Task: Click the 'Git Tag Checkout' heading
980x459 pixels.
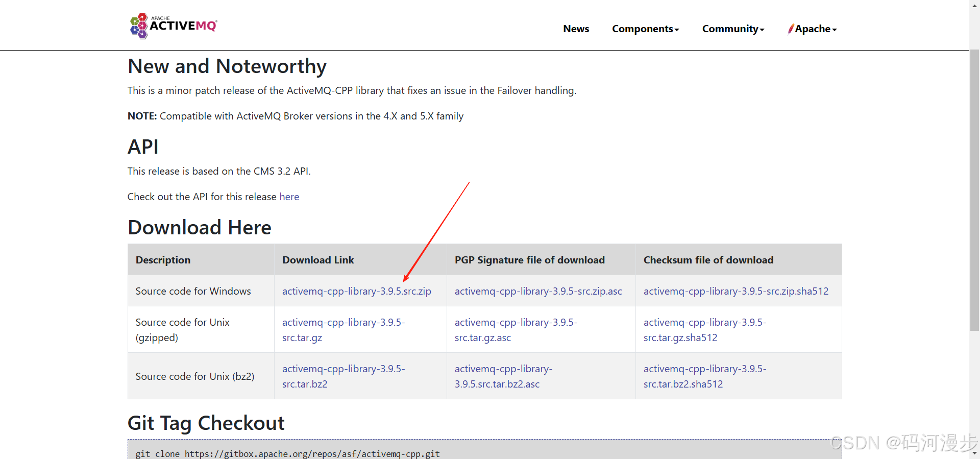Action: [x=206, y=423]
